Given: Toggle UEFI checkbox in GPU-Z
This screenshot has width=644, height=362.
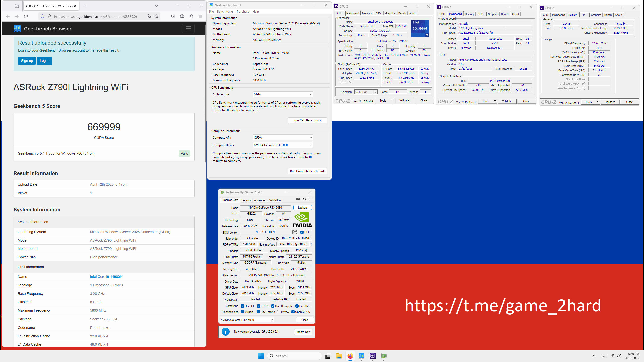Looking at the screenshot, I should (x=302, y=232).
